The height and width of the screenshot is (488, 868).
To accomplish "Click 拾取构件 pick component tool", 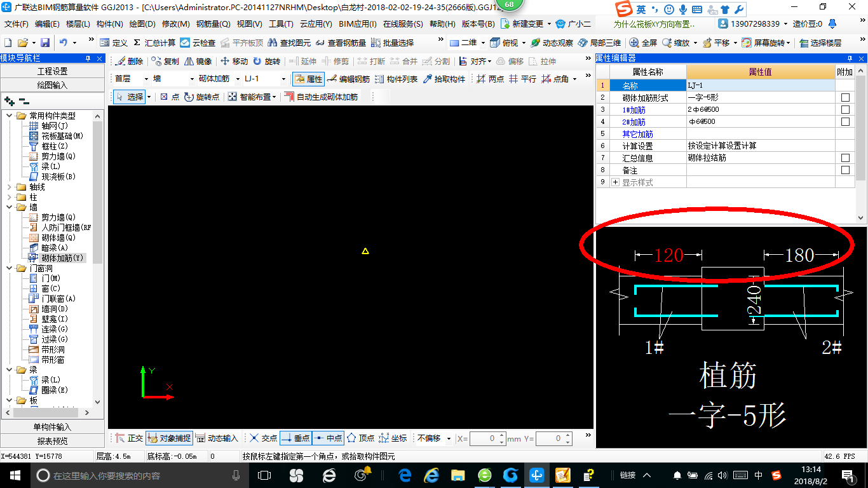I will pos(444,79).
